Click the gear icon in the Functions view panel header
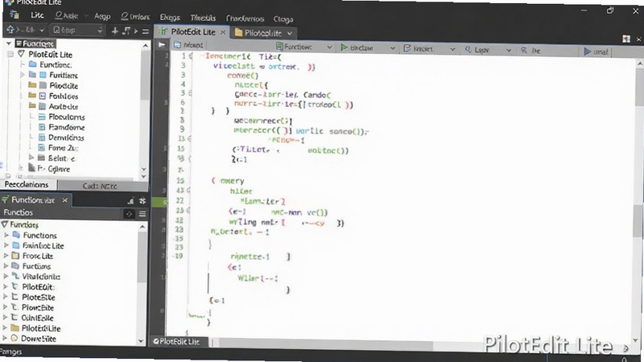This screenshot has height=362, width=644. [x=142, y=200]
